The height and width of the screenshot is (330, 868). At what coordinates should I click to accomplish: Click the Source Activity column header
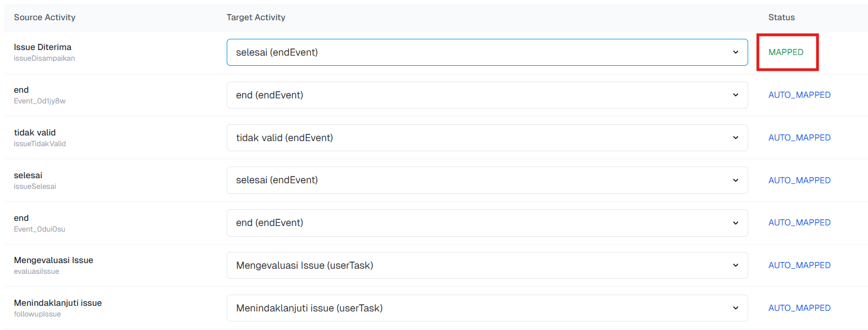pyautogui.click(x=44, y=17)
